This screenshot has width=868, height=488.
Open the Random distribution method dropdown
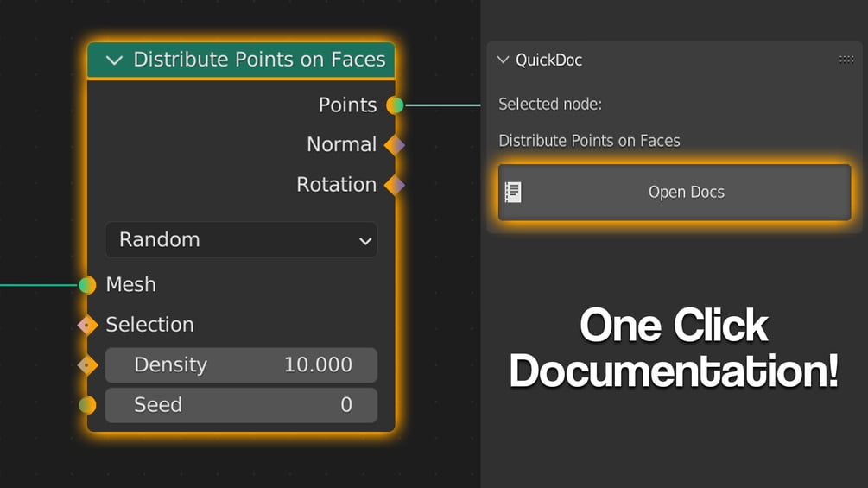[241, 240]
